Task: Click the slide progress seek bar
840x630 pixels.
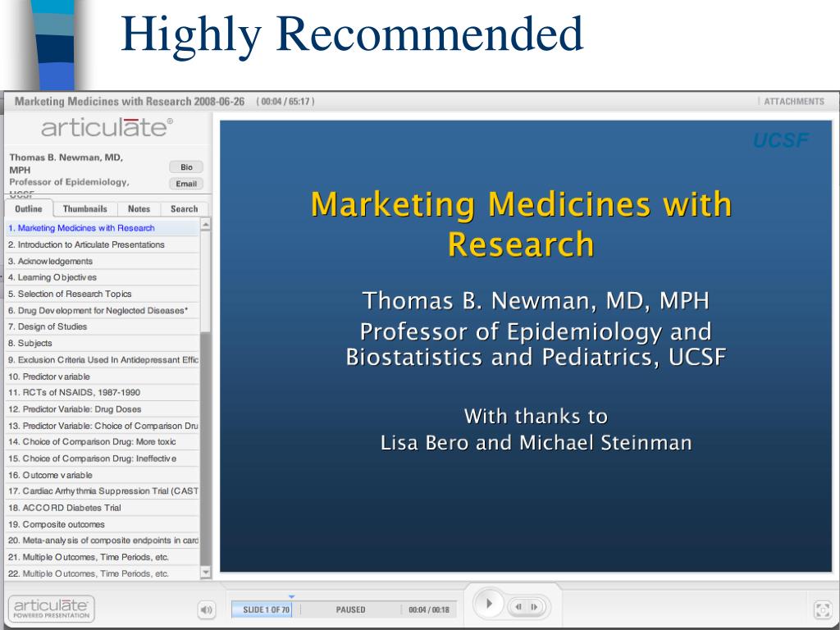Action: tap(344, 609)
